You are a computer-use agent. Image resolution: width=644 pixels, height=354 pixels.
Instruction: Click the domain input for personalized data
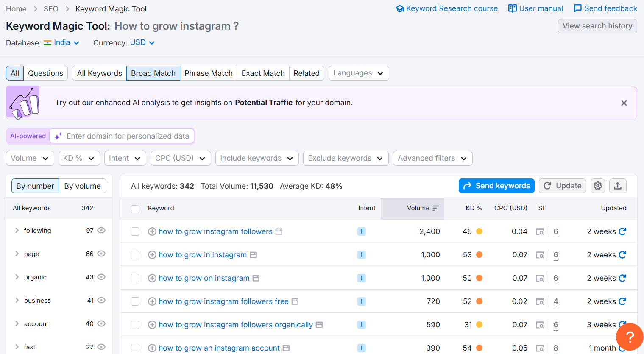[127, 136]
